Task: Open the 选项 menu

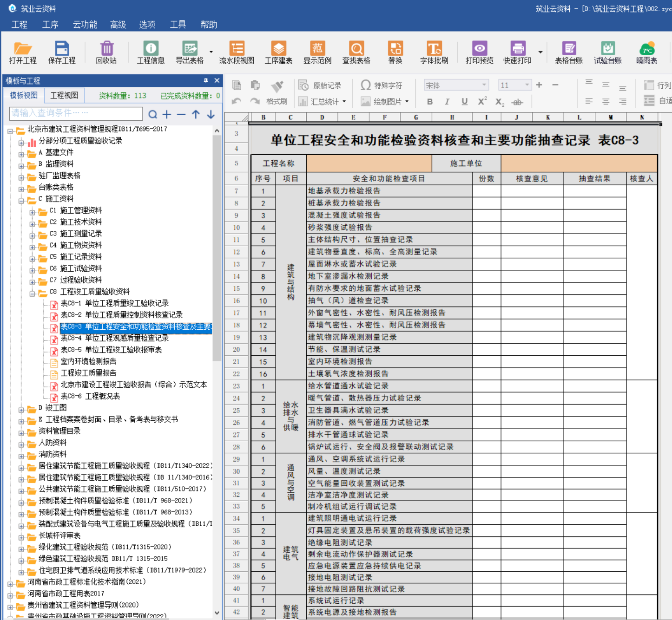Action: (x=147, y=25)
